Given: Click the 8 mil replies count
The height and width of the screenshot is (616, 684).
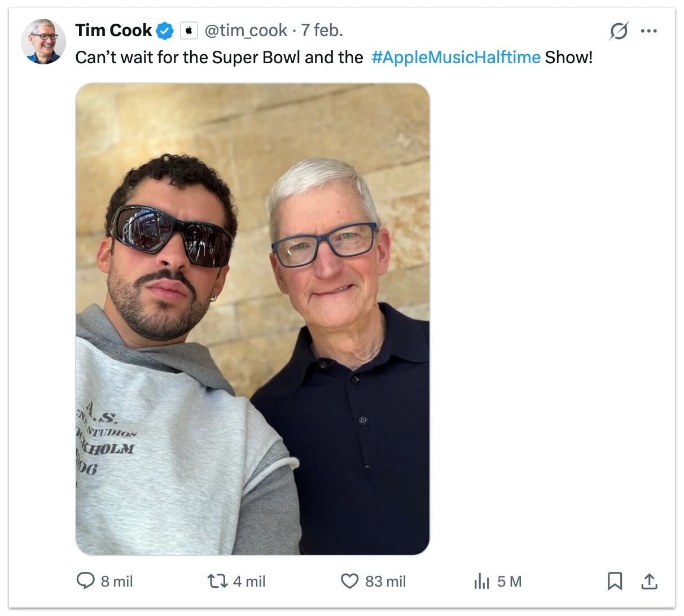Looking at the screenshot, I should 117,582.
